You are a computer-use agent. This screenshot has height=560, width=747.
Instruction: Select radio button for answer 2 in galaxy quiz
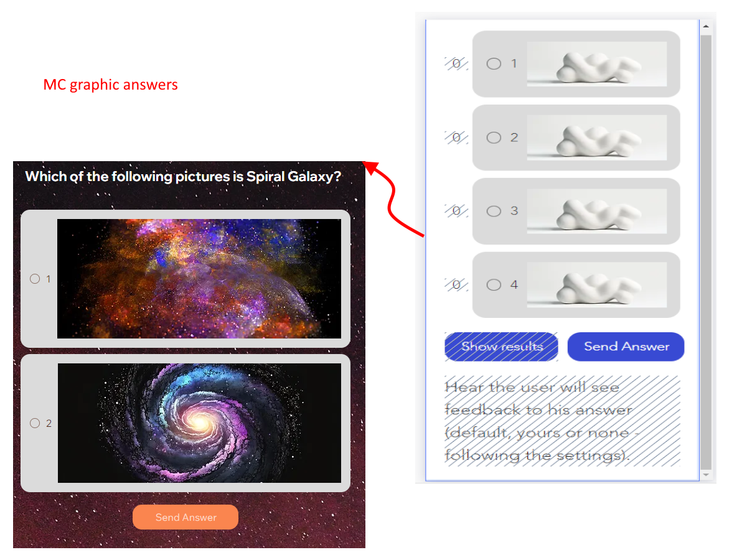tap(35, 423)
